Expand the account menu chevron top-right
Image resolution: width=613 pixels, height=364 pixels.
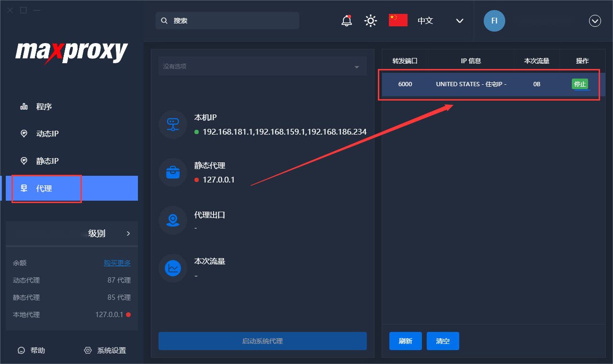(x=595, y=21)
